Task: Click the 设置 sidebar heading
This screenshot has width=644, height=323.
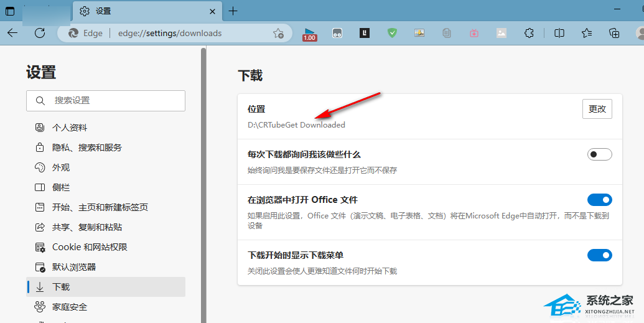Action: (x=41, y=72)
